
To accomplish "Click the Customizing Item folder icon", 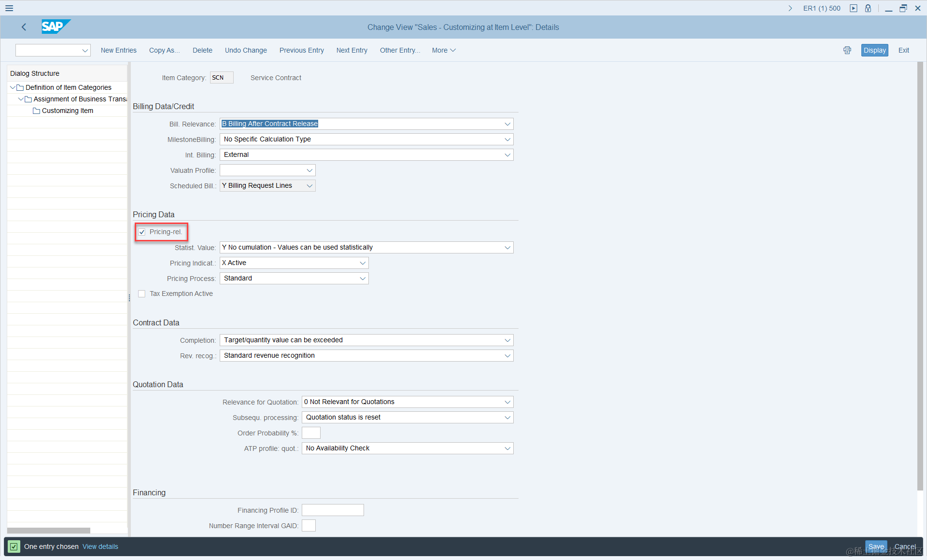I will coord(36,111).
